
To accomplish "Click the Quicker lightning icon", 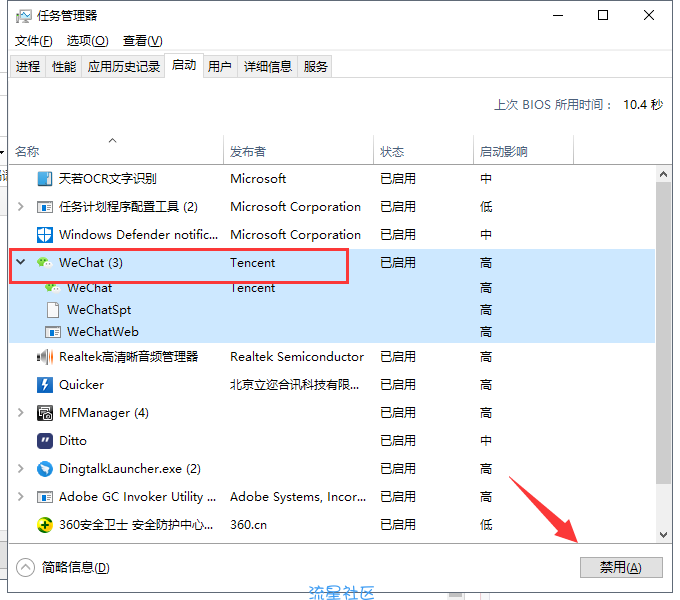I will [45, 385].
